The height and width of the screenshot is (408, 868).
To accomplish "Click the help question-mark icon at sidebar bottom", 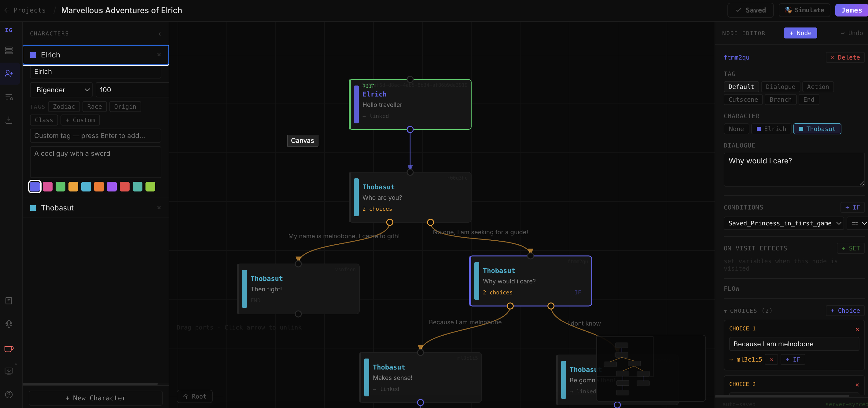I will point(9,395).
